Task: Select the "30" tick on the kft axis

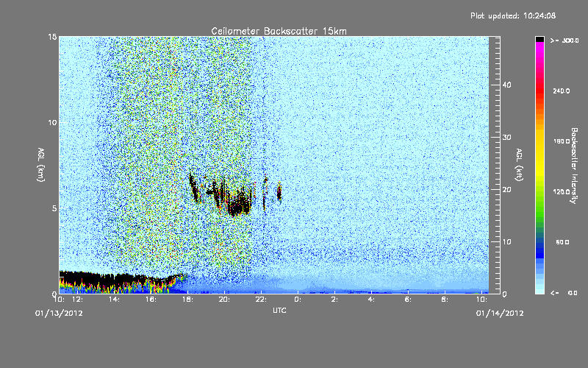Action: [506, 138]
